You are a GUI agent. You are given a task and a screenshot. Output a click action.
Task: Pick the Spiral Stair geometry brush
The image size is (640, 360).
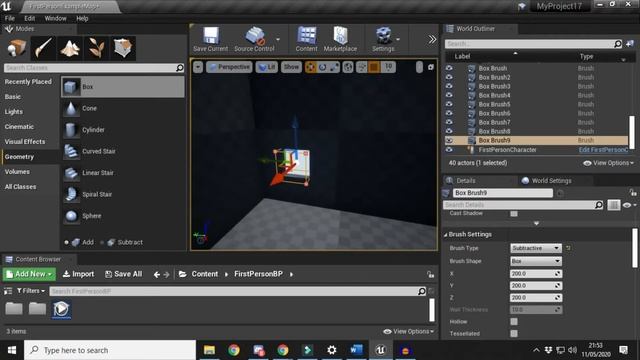coord(122,194)
